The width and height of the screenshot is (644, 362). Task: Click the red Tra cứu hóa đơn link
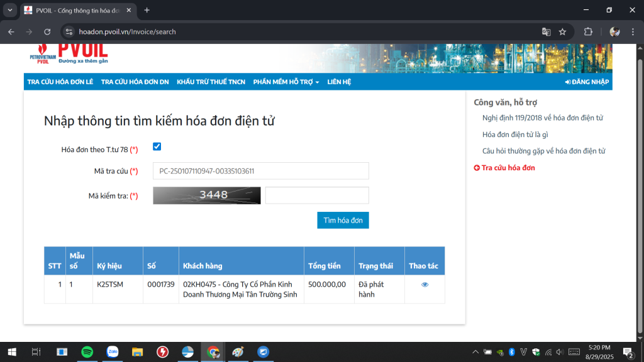click(504, 167)
